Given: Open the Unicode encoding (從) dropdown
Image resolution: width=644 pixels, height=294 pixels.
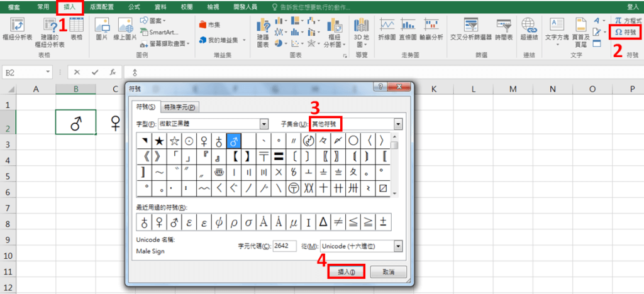Looking at the screenshot, I should click(397, 246).
